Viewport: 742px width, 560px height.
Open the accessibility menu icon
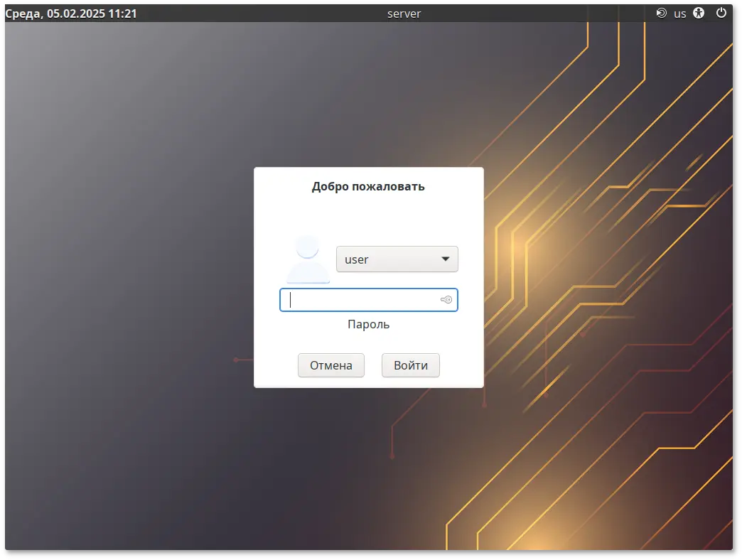point(699,13)
